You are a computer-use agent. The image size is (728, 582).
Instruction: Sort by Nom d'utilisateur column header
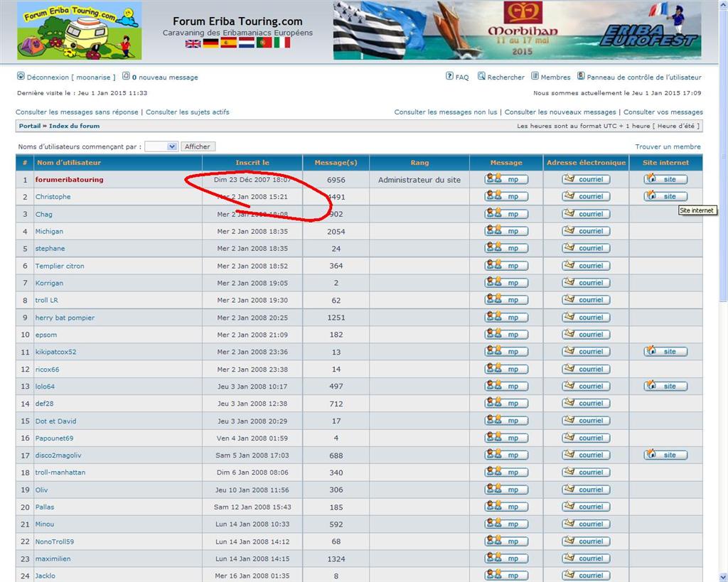click(x=68, y=163)
